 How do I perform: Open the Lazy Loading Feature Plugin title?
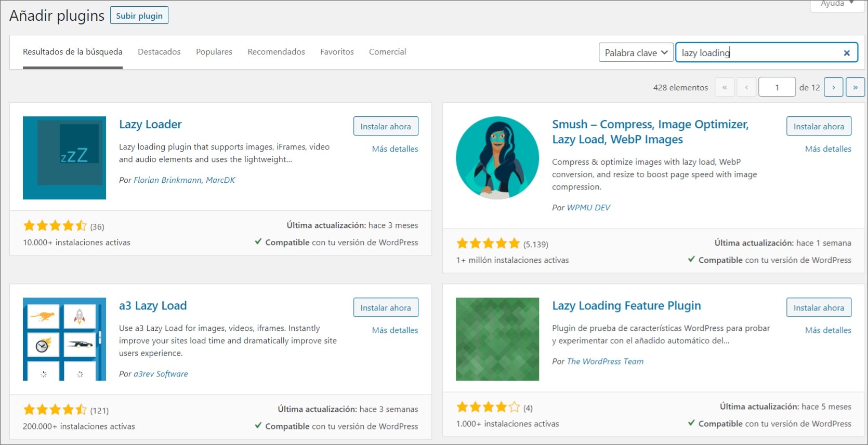click(x=626, y=306)
